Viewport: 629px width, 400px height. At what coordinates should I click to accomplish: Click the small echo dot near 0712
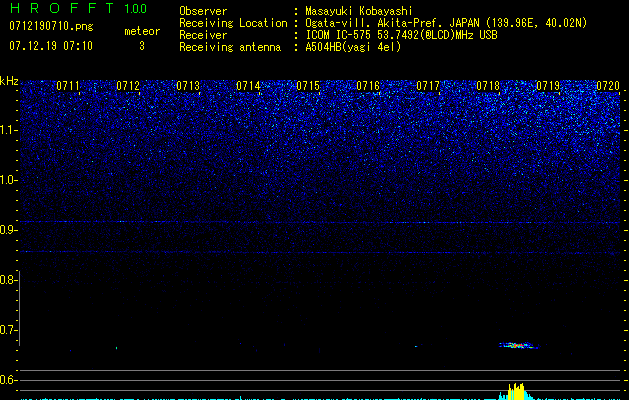[x=117, y=348]
